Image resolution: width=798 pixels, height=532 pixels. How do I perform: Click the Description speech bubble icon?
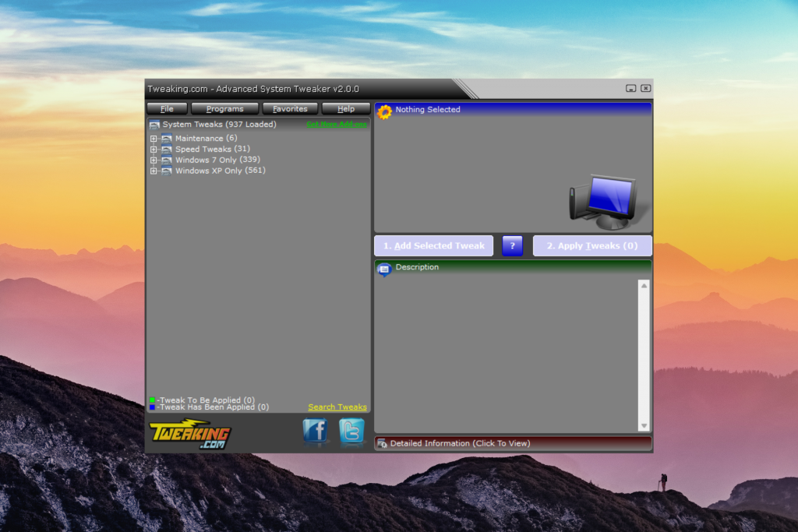pos(384,269)
